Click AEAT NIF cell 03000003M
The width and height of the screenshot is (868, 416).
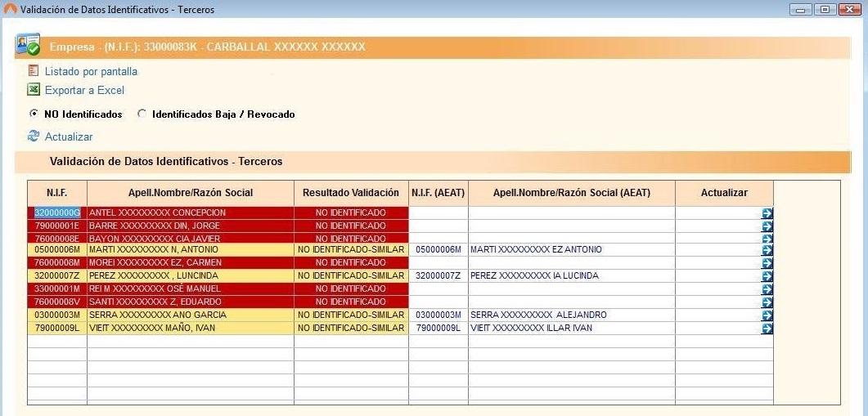pos(438,315)
